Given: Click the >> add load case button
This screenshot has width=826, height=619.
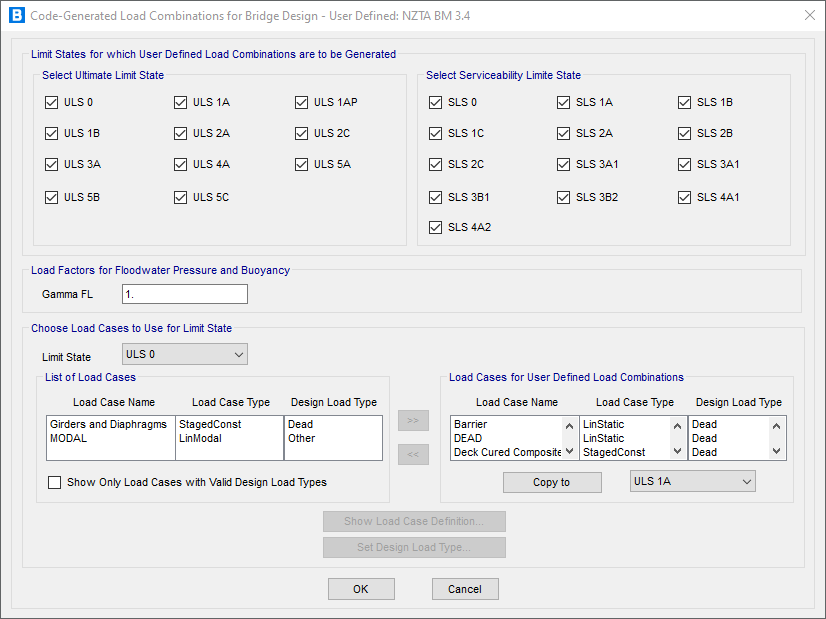Looking at the screenshot, I should click(413, 421).
